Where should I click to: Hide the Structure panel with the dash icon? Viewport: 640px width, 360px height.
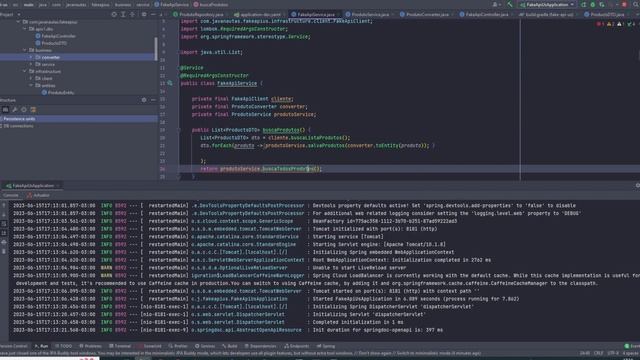tap(153, 100)
